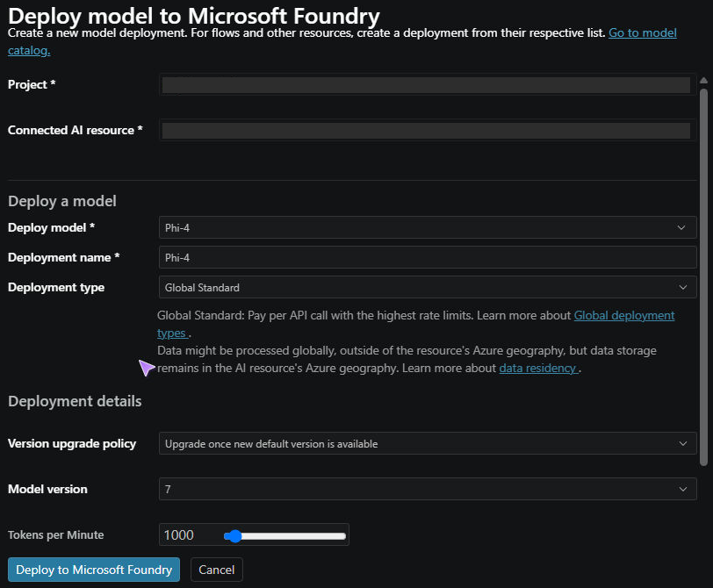Click the scroll up arrow of the form
The height and width of the screenshot is (588, 713).
coord(703,80)
